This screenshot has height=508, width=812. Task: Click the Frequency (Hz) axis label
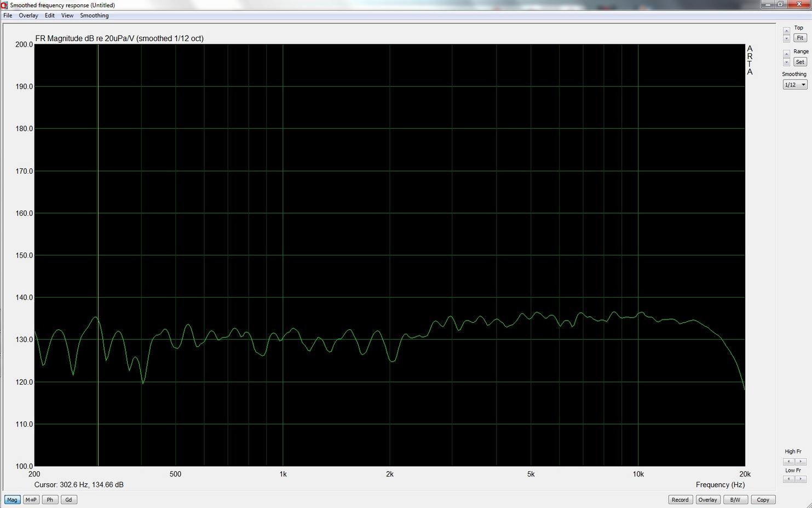click(x=720, y=484)
